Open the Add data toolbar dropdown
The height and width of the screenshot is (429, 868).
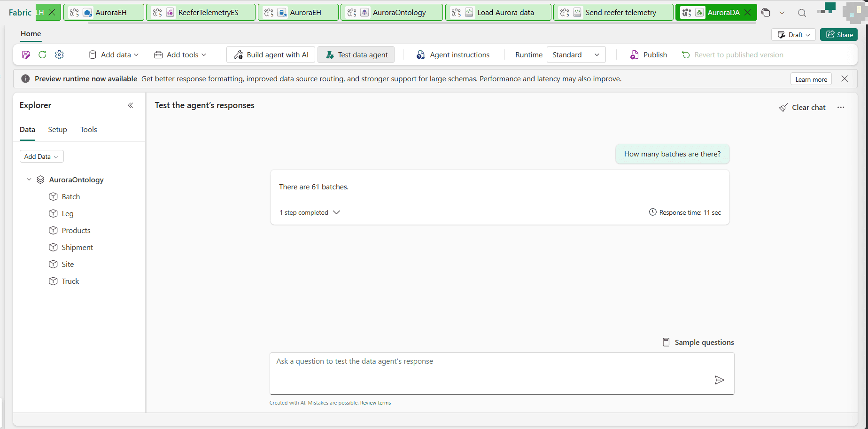114,55
